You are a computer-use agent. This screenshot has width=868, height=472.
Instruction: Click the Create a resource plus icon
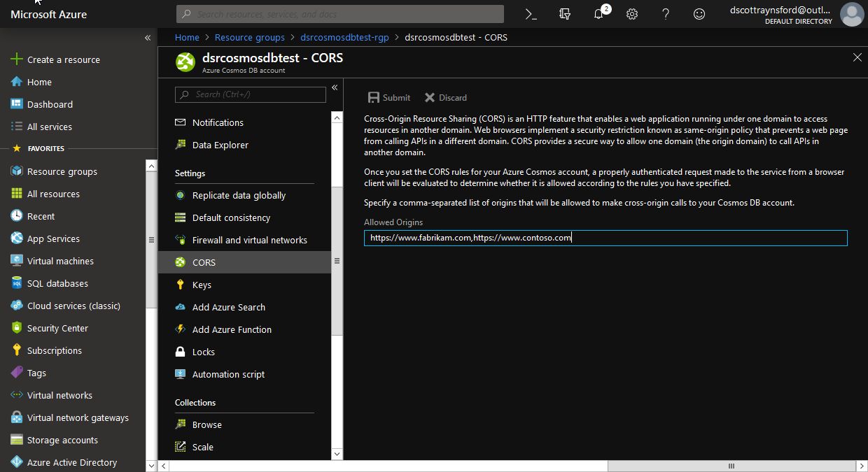(17, 59)
